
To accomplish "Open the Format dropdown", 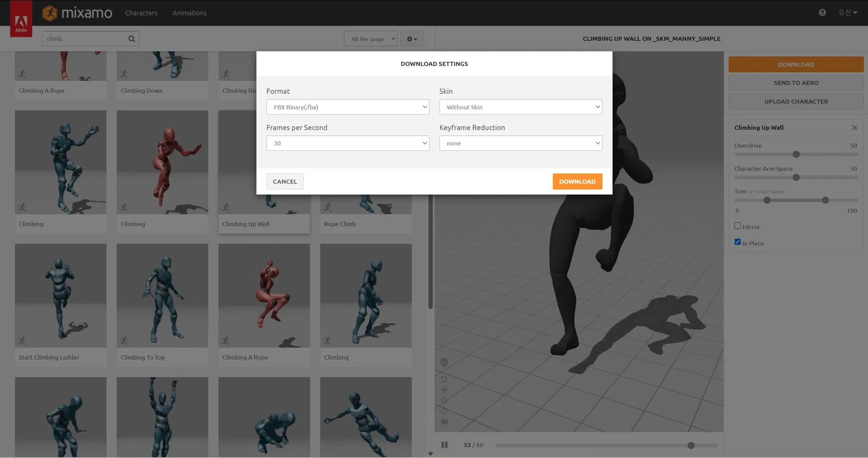I will pos(348,107).
